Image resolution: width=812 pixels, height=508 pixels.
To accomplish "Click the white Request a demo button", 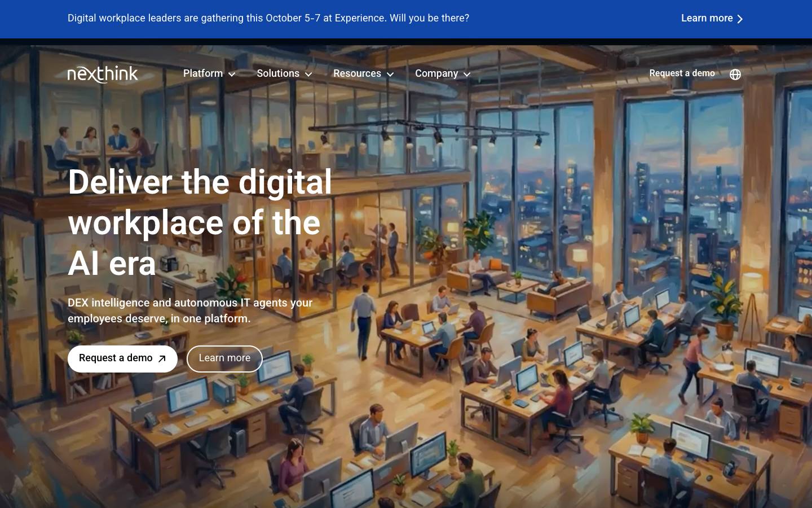I will pyautogui.click(x=122, y=359).
